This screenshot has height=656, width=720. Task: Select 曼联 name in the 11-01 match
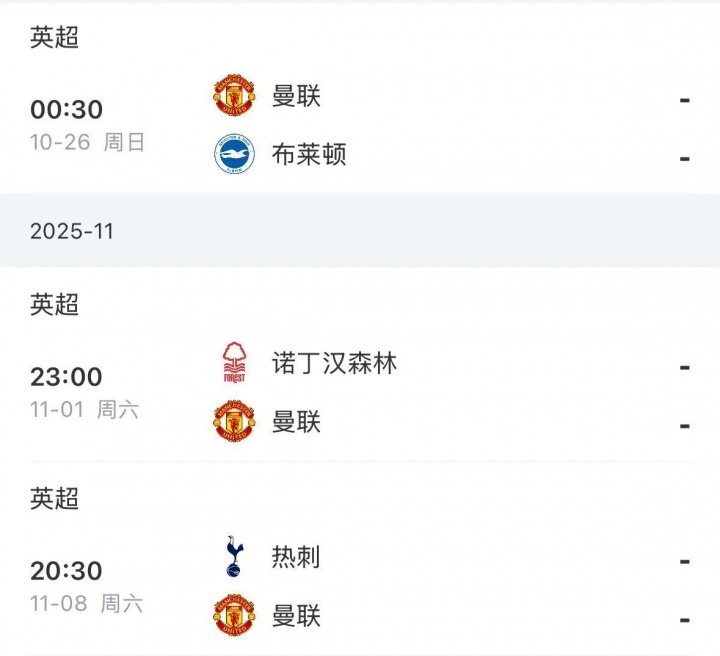point(296,421)
